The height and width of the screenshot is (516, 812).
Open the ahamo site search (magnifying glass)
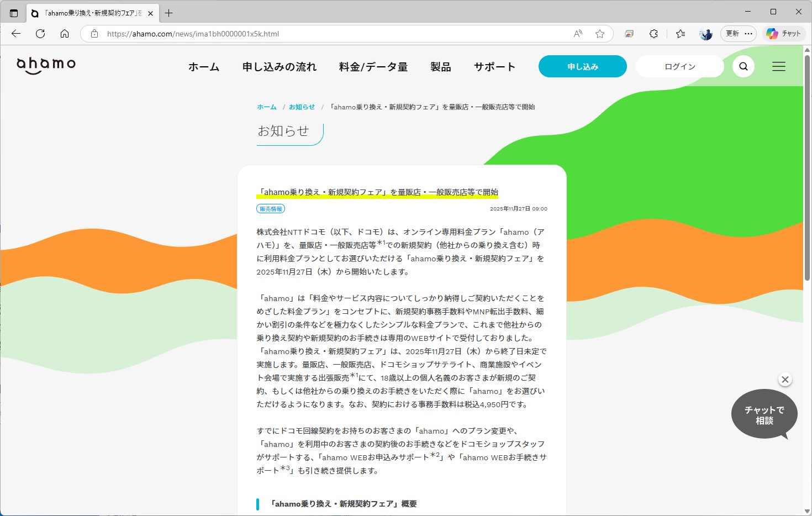[x=743, y=66]
